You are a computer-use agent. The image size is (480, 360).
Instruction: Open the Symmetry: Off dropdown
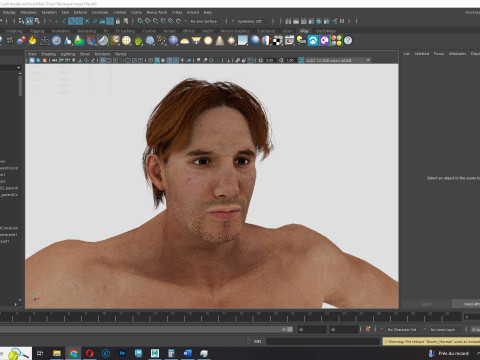pos(250,21)
